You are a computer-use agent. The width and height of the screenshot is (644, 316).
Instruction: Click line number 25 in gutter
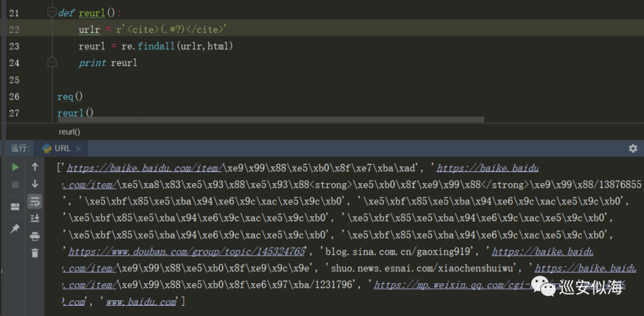pyautogui.click(x=14, y=80)
